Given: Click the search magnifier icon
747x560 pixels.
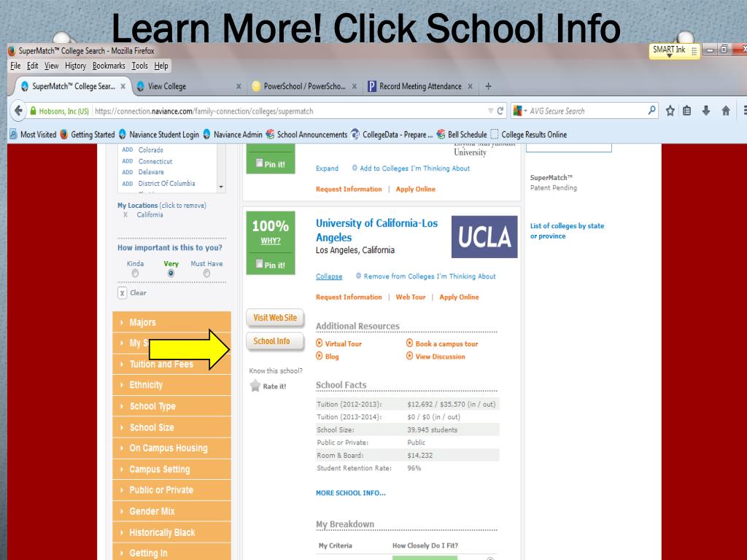Looking at the screenshot, I should (651, 111).
